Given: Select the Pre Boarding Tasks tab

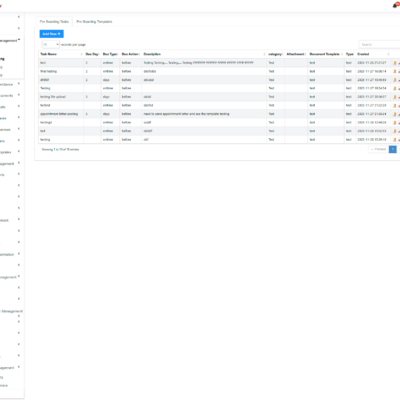Looking at the screenshot, I should (x=54, y=22).
